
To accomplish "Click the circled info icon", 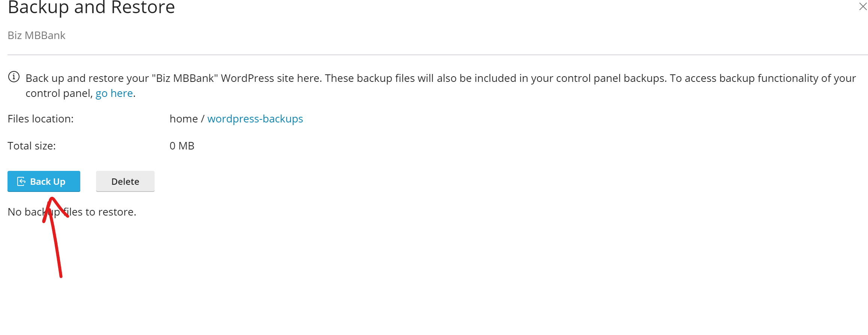I will pyautogui.click(x=14, y=77).
